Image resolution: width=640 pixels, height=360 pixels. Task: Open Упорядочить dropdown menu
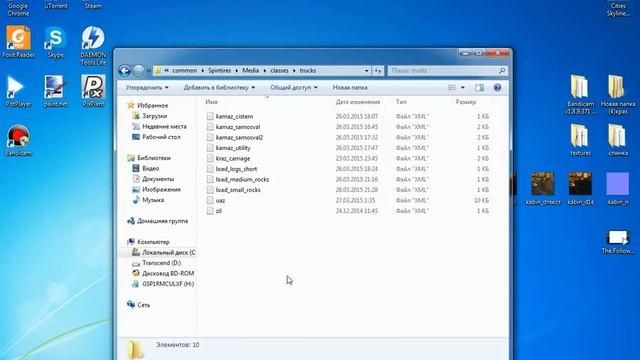[147, 87]
